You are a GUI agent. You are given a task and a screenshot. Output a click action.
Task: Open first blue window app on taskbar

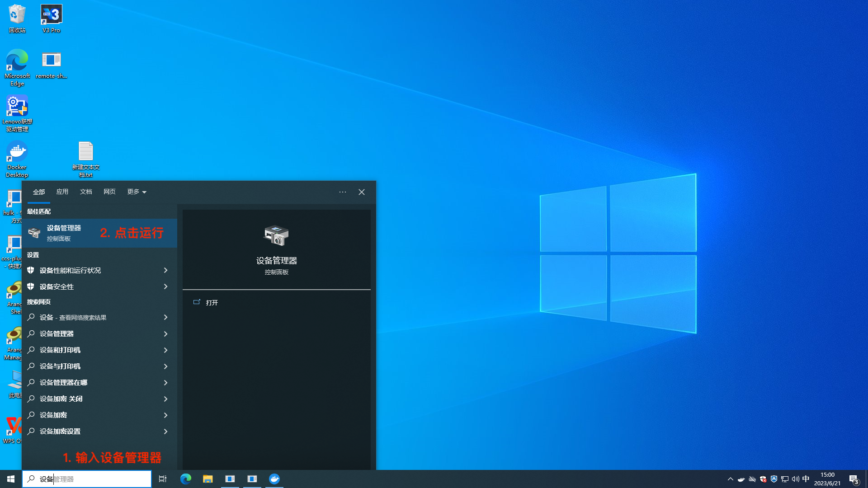point(230,479)
